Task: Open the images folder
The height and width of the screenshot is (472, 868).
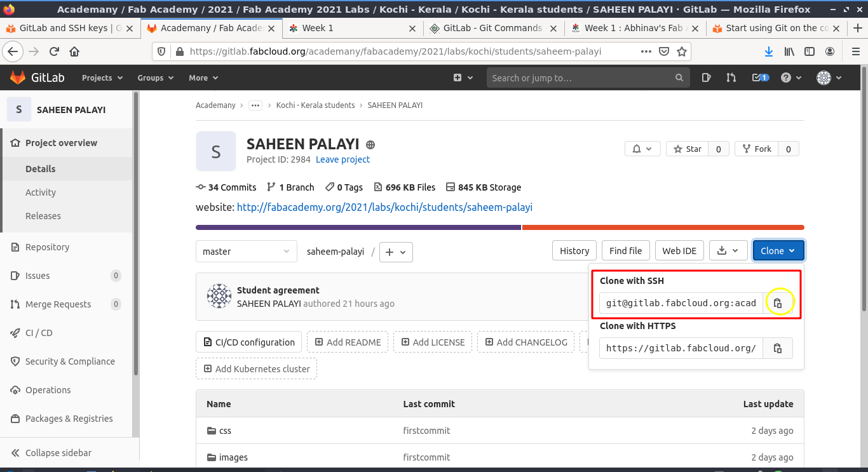Action: click(x=233, y=457)
